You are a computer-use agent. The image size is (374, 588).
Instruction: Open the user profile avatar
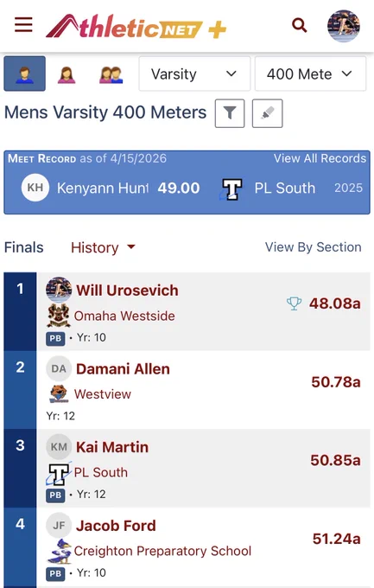[344, 26]
